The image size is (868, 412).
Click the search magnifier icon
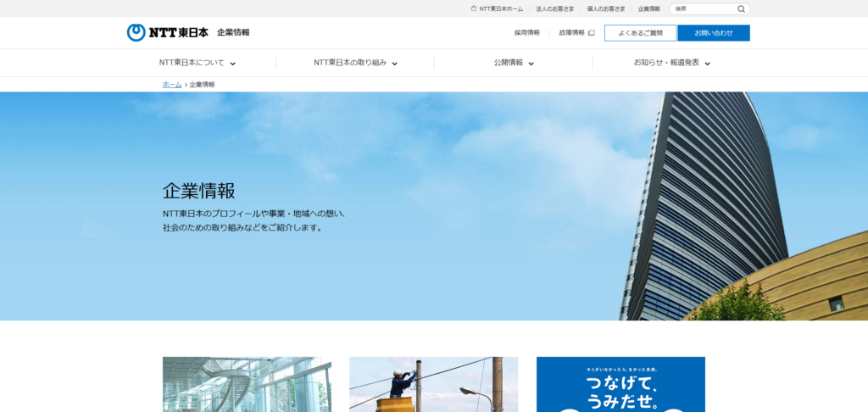coord(741,8)
